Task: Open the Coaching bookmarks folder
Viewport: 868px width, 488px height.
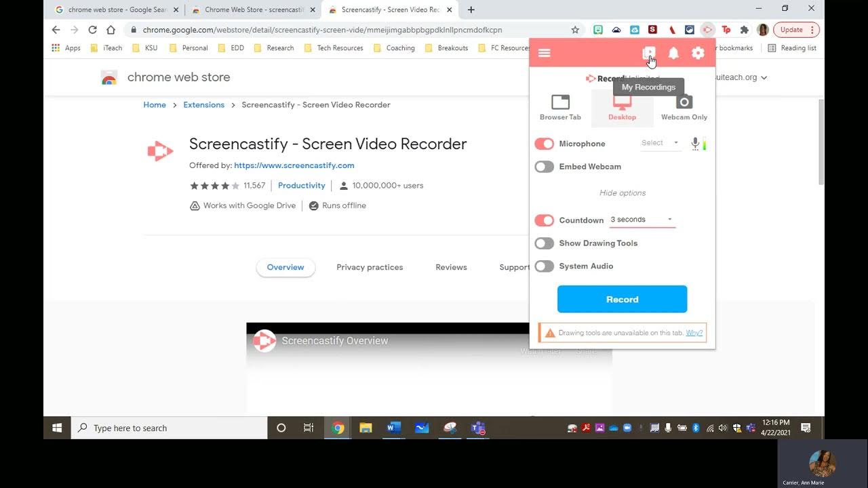Action: click(x=394, y=48)
